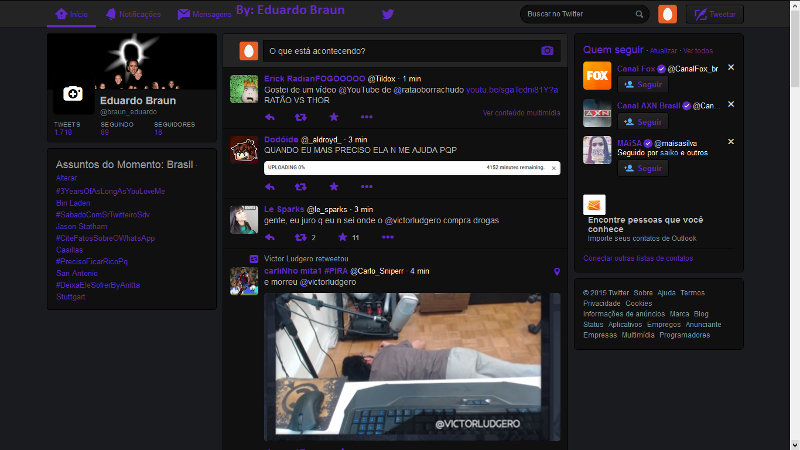
Task: Reply to Dodóide's tweet
Action: (x=270, y=187)
